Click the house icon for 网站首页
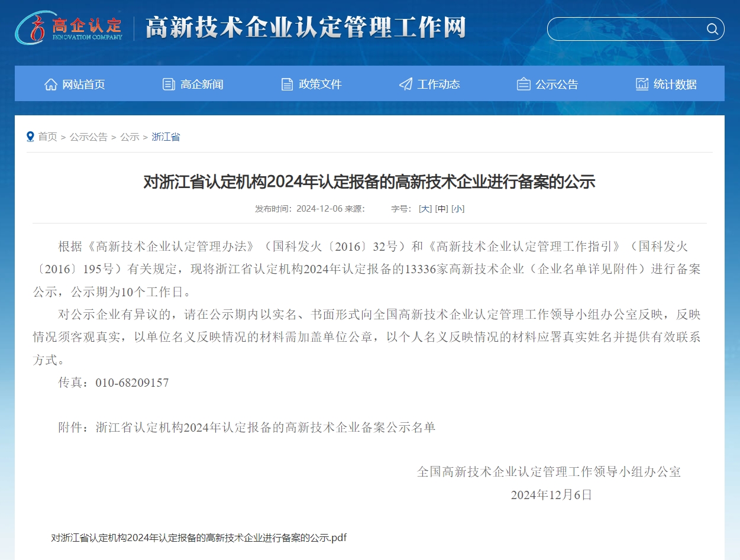The width and height of the screenshot is (740, 560). pyautogui.click(x=51, y=84)
